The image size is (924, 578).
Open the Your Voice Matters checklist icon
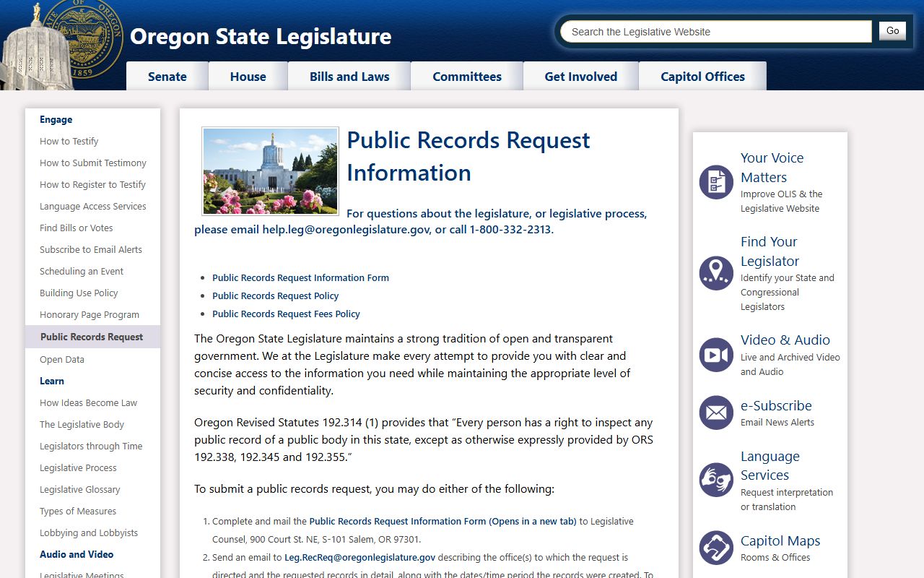716,182
